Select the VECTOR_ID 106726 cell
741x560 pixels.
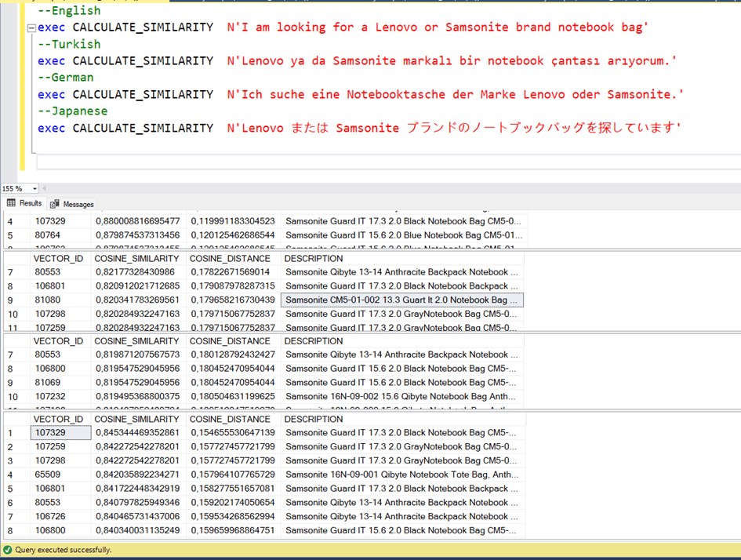click(49, 517)
